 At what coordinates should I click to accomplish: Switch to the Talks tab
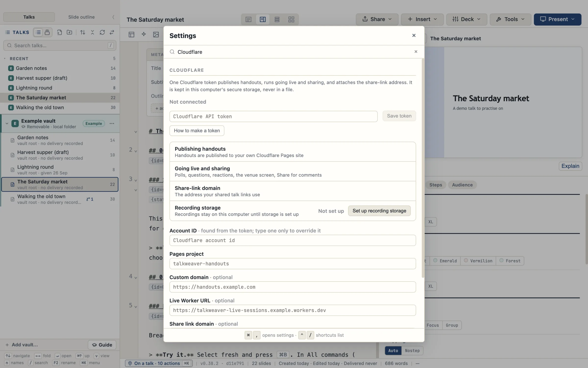(x=29, y=17)
